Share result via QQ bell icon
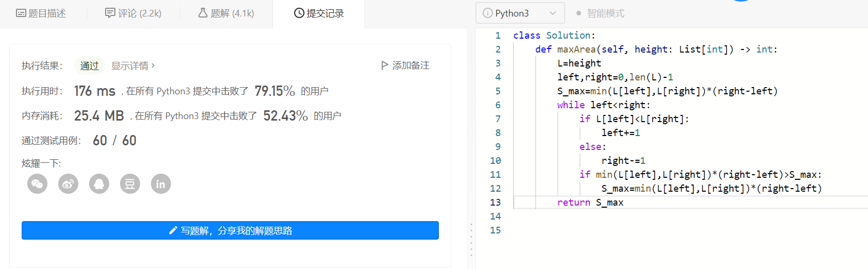The height and width of the screenshot is (269, 868). click(99, 184)
